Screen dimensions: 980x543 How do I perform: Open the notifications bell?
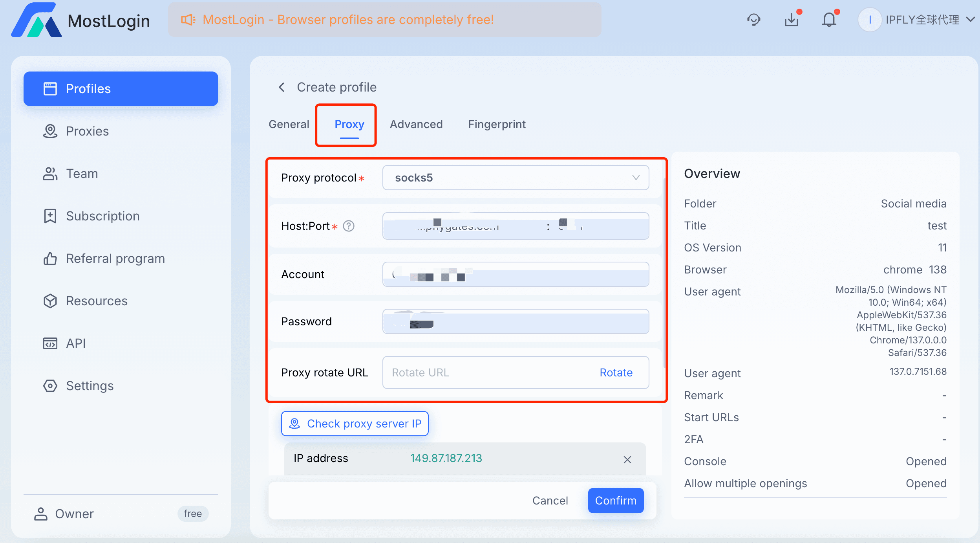pos(829,20)
